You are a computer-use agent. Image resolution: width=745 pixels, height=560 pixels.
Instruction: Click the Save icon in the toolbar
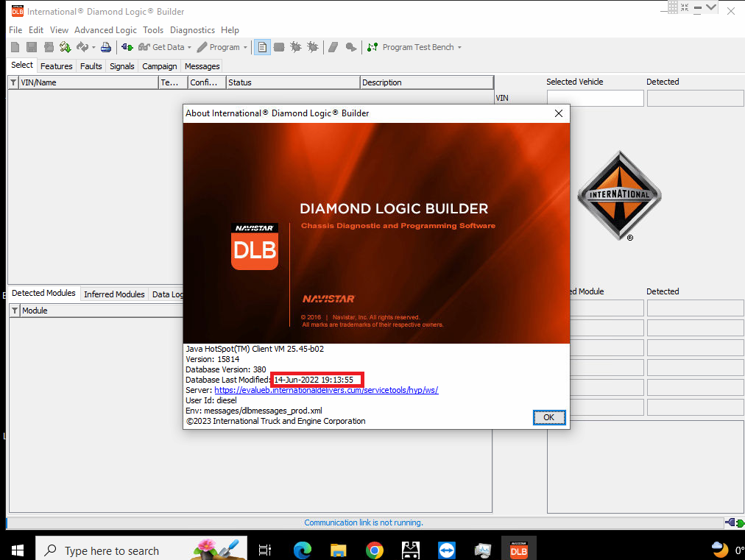click(x=30, y=46)
